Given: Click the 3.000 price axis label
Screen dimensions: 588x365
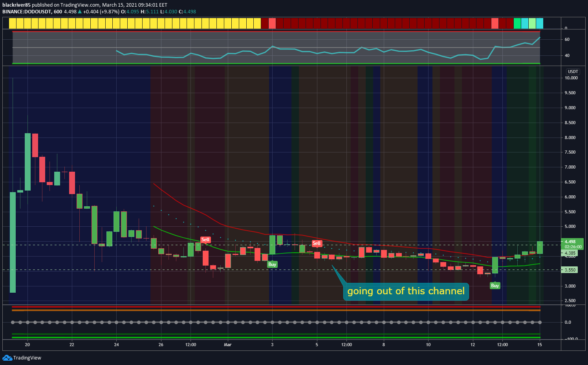Looking at the screenshot, I should (x=570, y=286).
